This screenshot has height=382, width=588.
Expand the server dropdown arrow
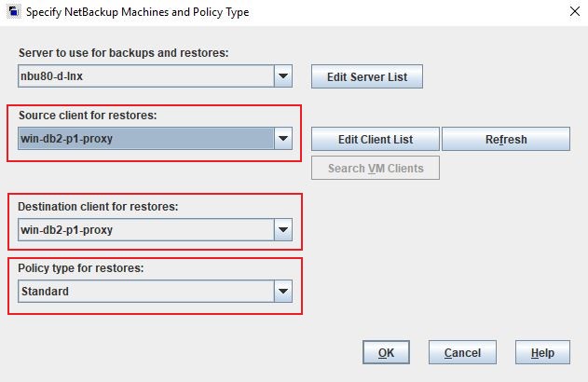pos(283,76)
